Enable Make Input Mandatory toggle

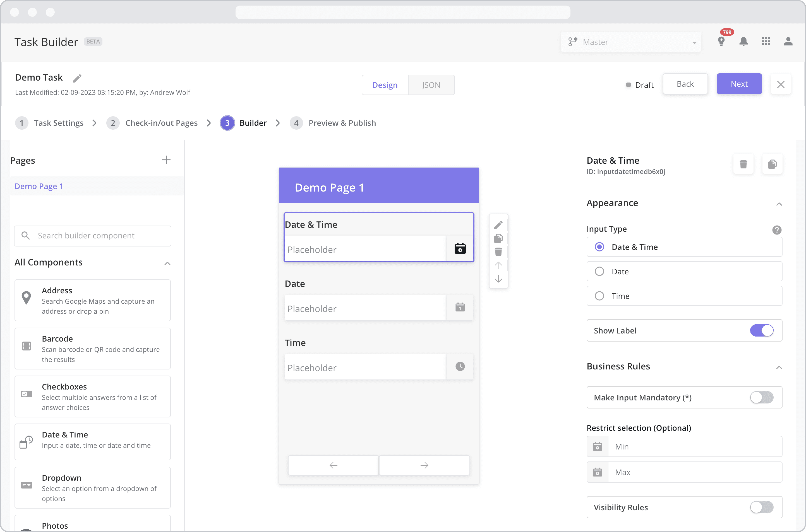762,397
